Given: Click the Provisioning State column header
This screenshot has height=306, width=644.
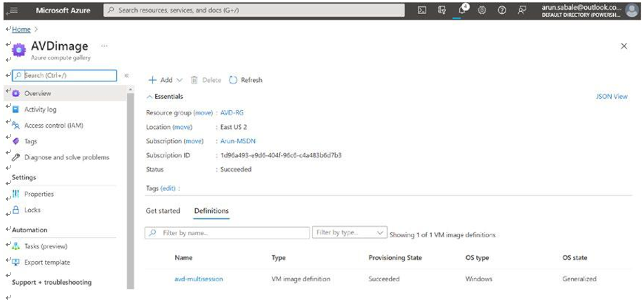Looking at the screenshot, I should [x=395, y=258].
